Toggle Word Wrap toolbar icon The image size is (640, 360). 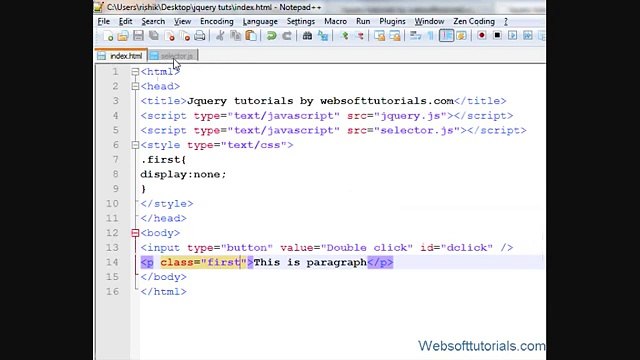(415, 36)
